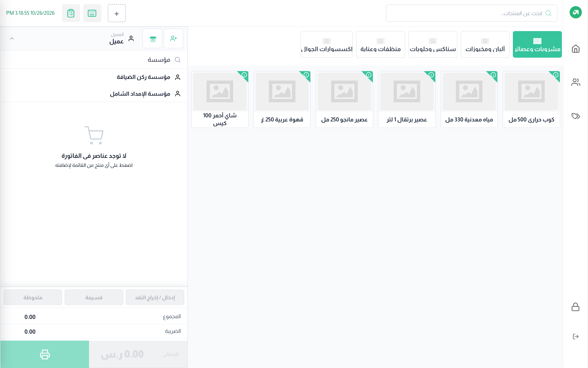Click the product search field
Viewport: 588px width, 368px height.
[x=472, y=13]
